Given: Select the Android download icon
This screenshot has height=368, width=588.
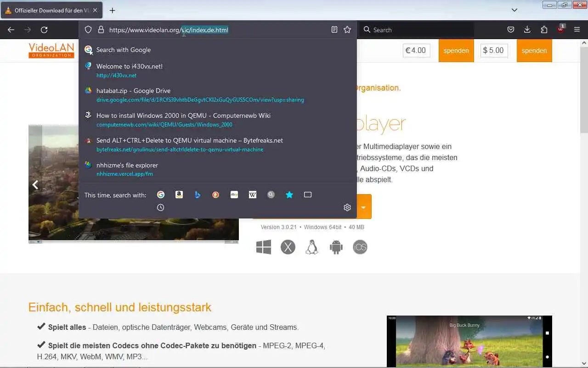Looking at the screenshot, I should tap(336, 247).
